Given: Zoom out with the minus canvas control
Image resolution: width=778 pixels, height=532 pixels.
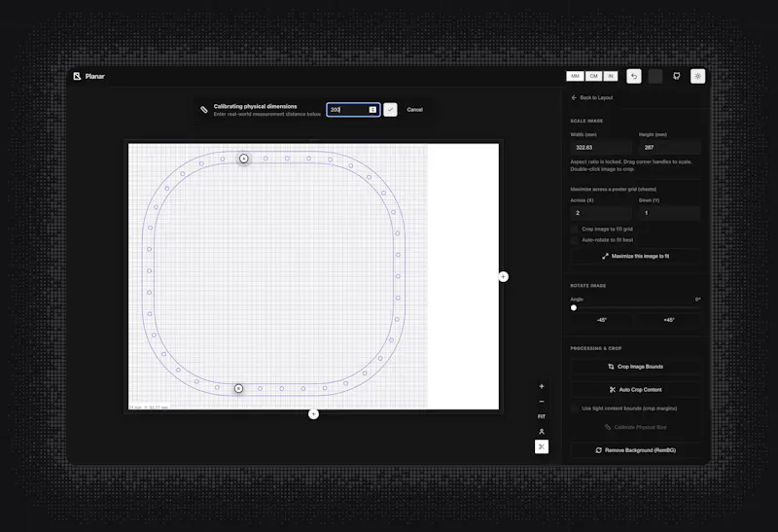Looking at the screenshot, I should coord(542,402).
